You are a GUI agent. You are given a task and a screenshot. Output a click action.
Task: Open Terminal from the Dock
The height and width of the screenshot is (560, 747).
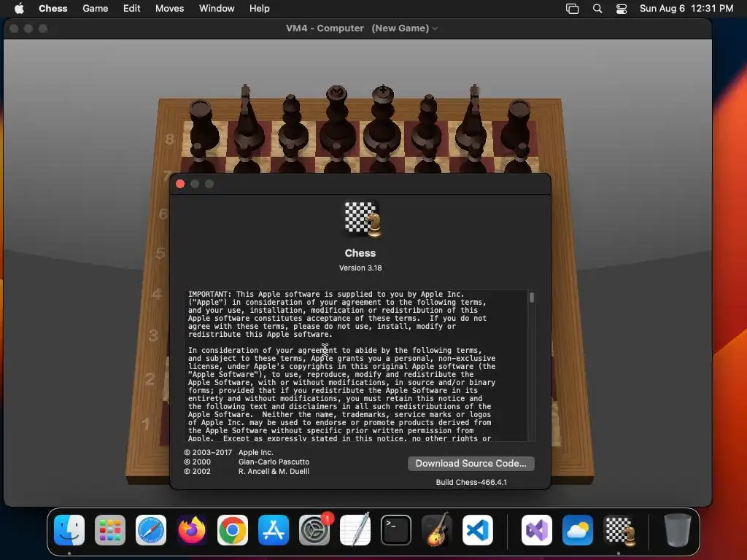click(396, 529)
